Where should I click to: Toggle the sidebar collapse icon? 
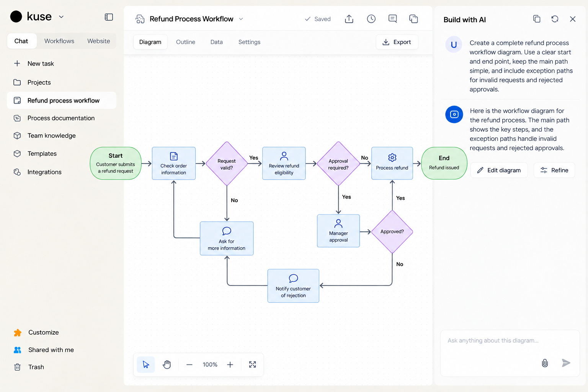[x=109, y=17]
